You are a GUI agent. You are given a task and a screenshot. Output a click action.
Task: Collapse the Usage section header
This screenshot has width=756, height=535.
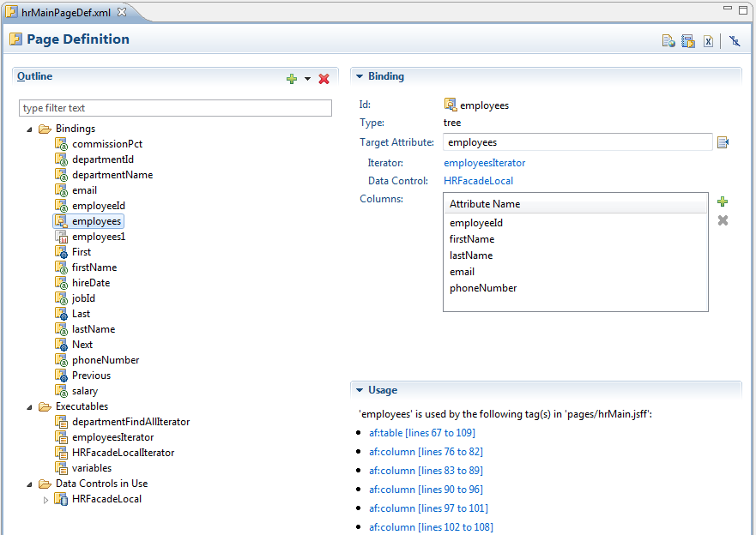tap(360, 389)
